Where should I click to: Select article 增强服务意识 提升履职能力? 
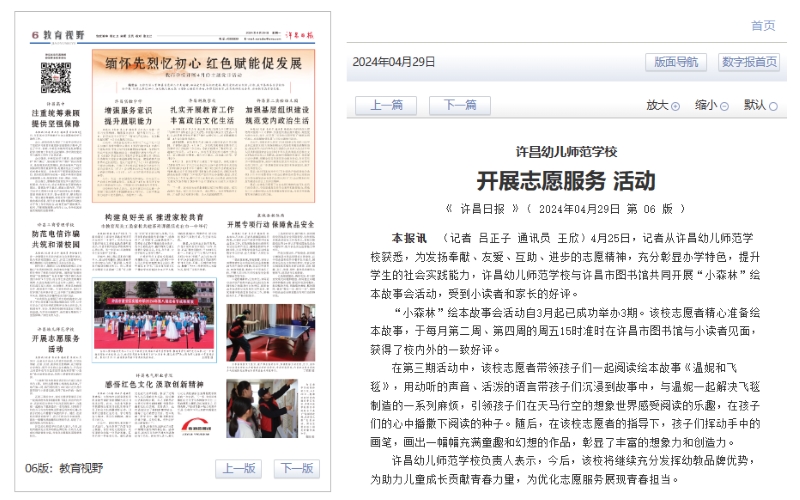[129, 115]
